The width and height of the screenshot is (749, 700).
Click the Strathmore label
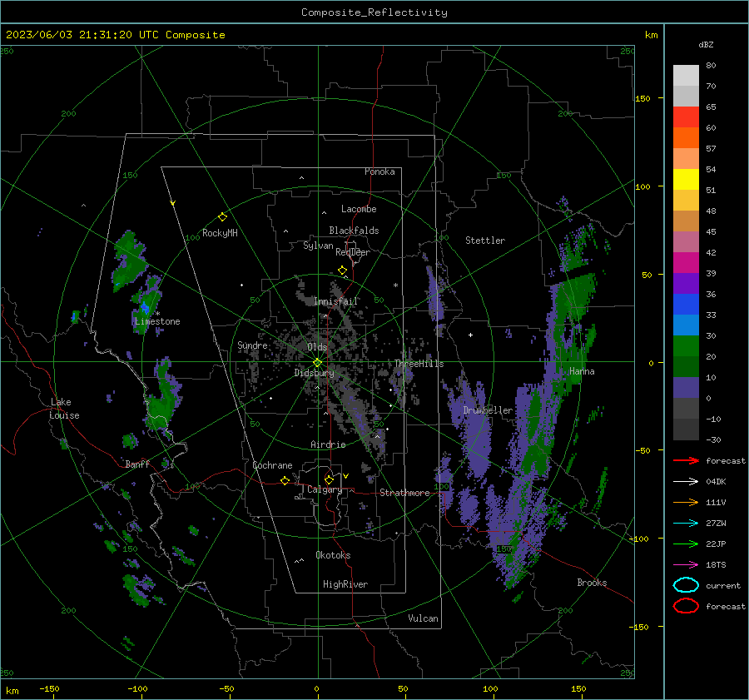(404, 493)
